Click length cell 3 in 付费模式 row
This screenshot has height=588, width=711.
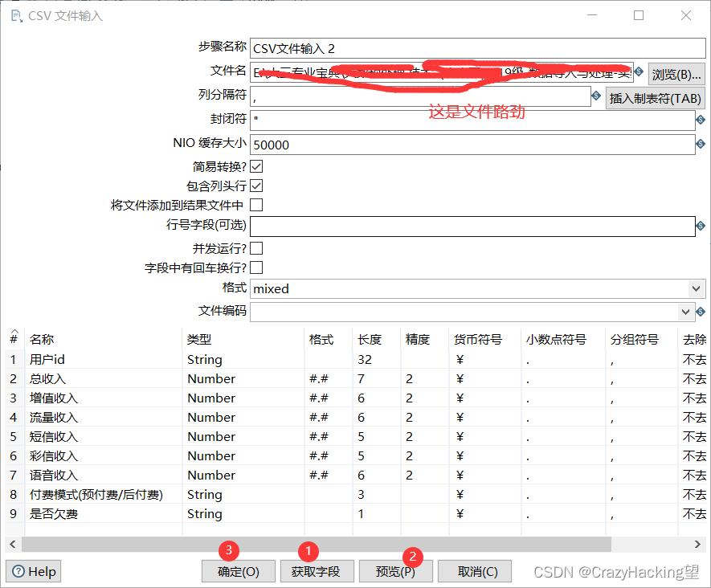click(376, 494)
